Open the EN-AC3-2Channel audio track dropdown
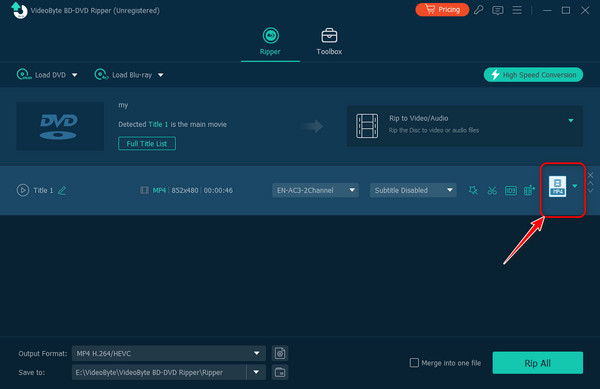600x389 pixels. [x=315, y=190]
